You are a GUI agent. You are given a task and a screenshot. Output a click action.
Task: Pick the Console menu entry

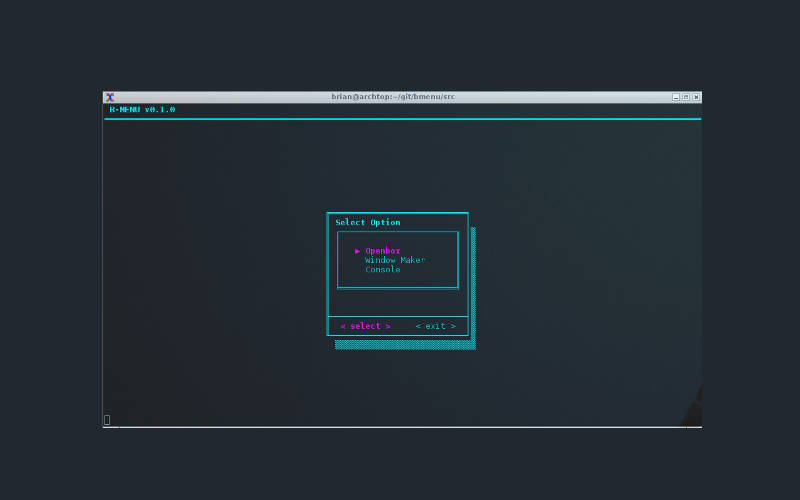383,269
